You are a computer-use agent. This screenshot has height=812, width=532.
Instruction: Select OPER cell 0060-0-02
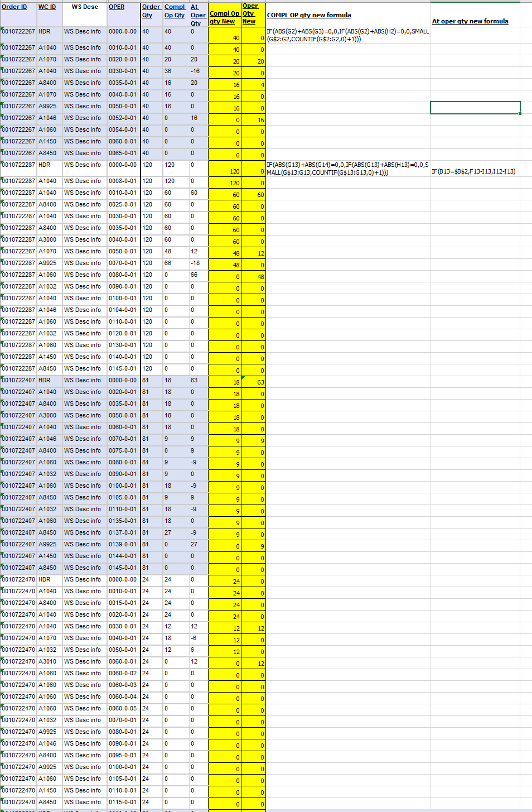tap(123, 673)
